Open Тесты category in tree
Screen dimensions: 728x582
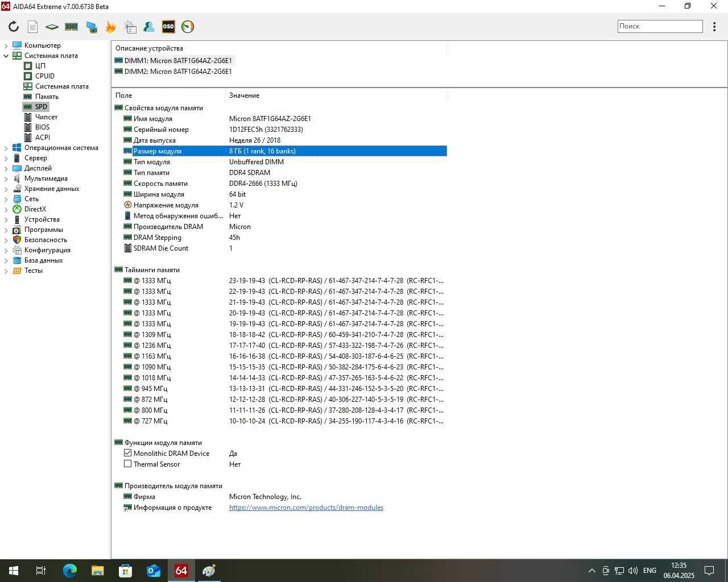coord(33,271)
